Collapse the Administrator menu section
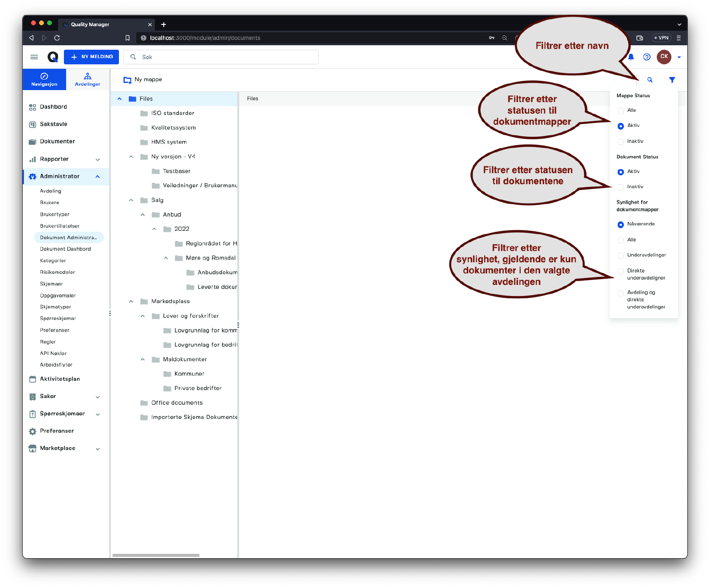The height and width of the screenshot is (588, 710). [98, 177]
